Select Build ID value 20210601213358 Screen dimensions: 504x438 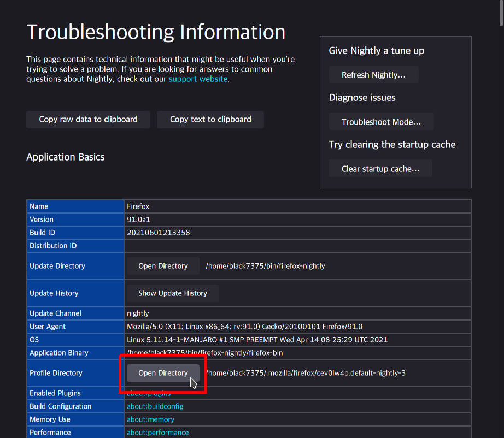coord(158,233)
